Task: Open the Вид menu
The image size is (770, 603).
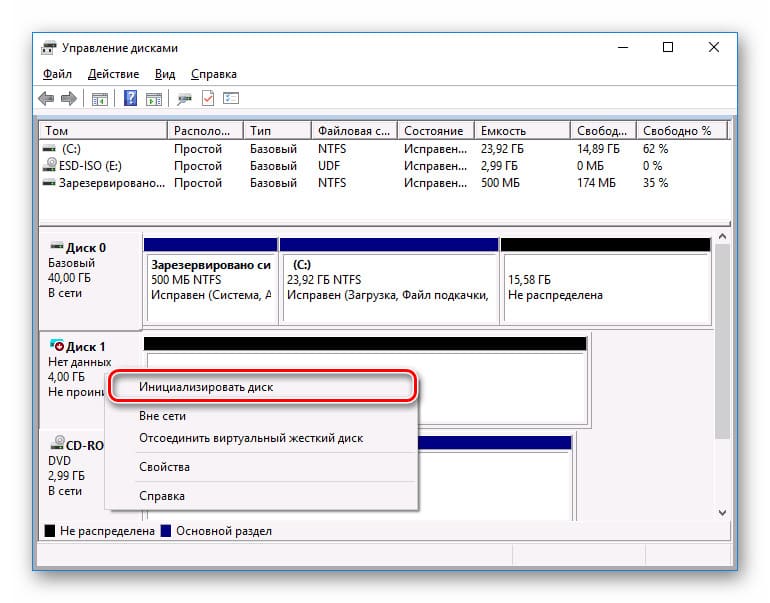Action: pos(165,74)
